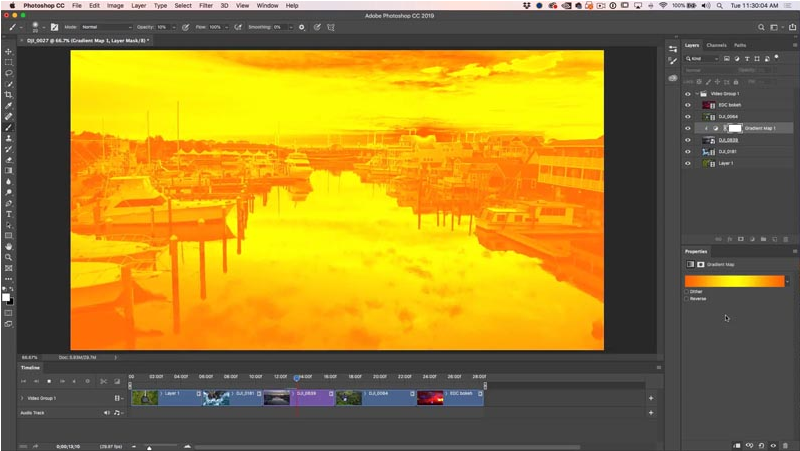
Task: Select the Hand tool
Action: 9,246
